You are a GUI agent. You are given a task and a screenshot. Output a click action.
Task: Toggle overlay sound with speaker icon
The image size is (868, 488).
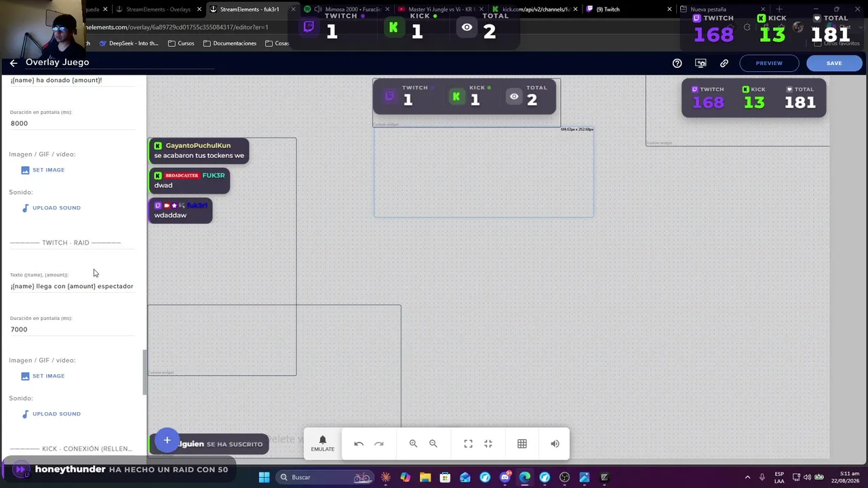[x=555, y=444]
